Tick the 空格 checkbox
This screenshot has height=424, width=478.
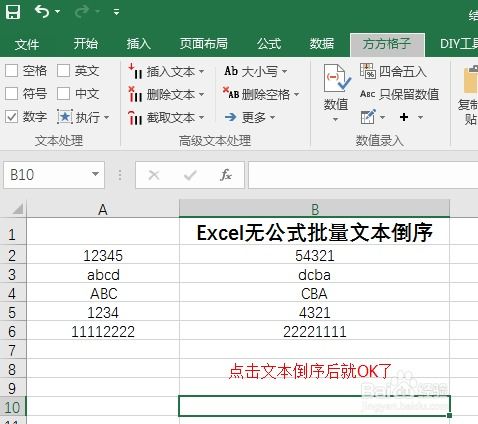(x=12, y=71)
